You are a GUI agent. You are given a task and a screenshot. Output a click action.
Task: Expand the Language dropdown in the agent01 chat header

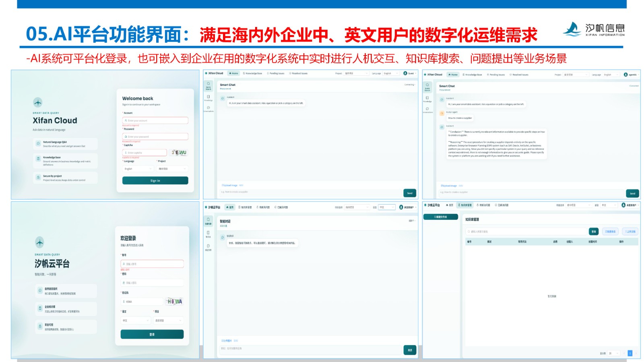(x=611, y=74)
